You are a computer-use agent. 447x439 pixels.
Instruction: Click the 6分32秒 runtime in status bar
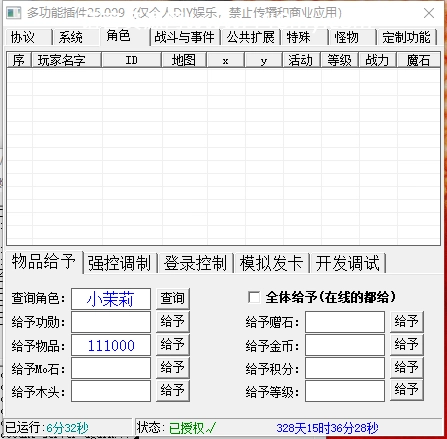[x=67, y=428]
